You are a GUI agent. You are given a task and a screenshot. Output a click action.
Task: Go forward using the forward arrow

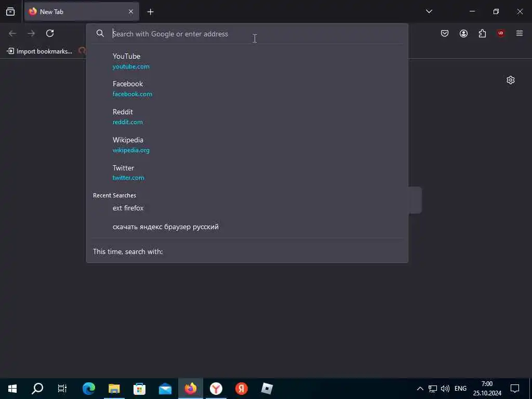coord(31,33)
